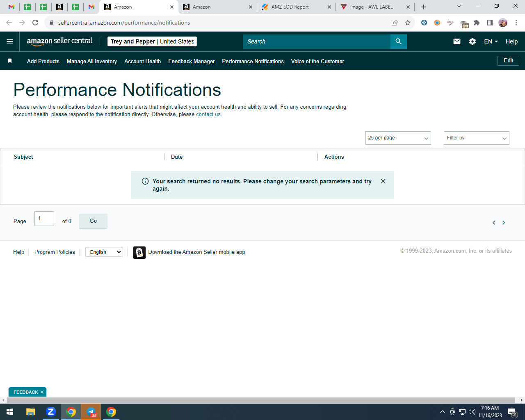The width and height of the screenshot is (525, 420).
Task: Reload the browser page
Action: pyautogui.click(x=35, y=23)
